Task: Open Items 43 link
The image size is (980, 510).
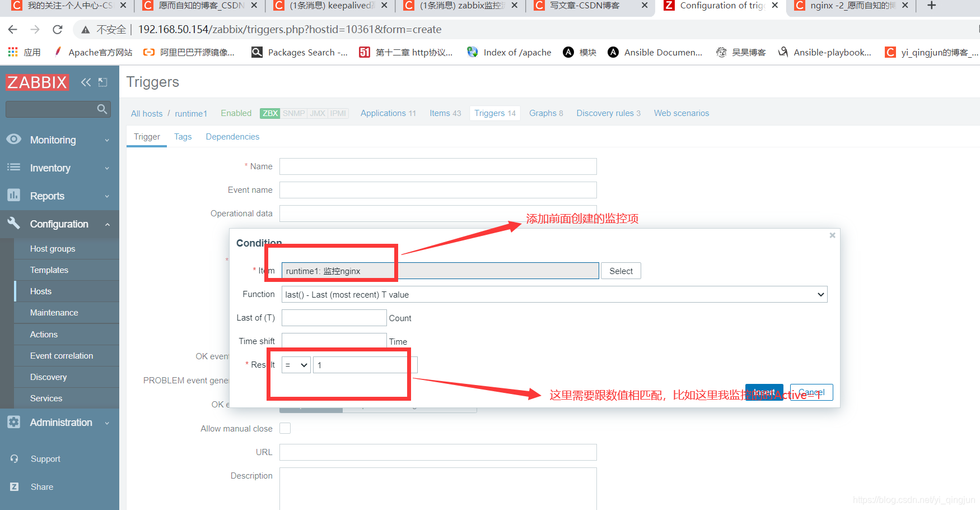Action: tap(445, 113)
